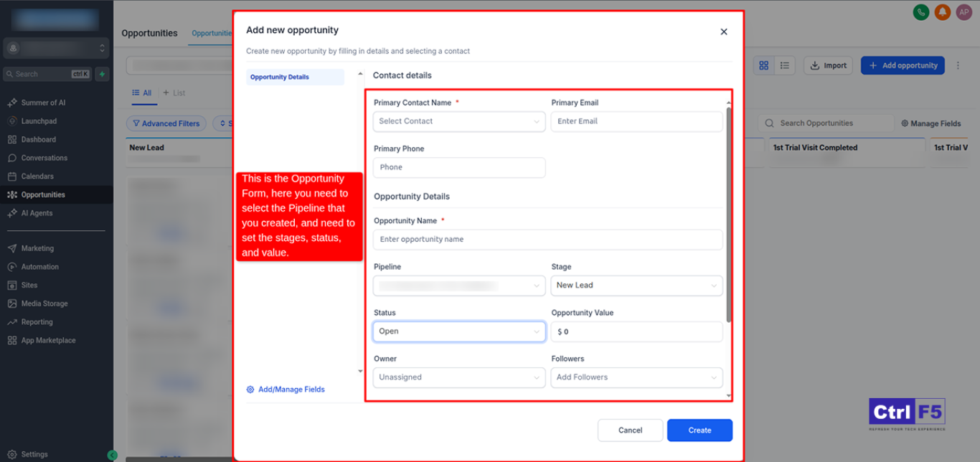
Task: Click the green phone icon in header
Action: (920, 12)
